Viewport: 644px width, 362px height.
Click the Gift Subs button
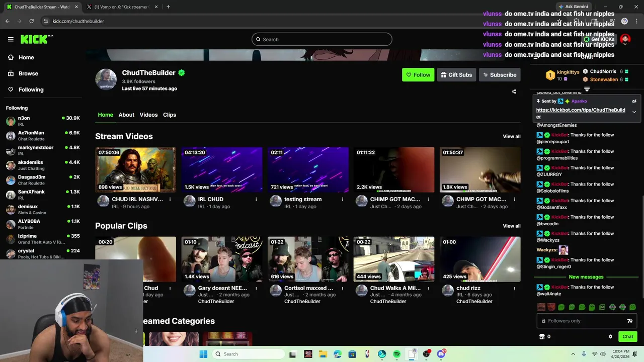click(x=456, y=75)
